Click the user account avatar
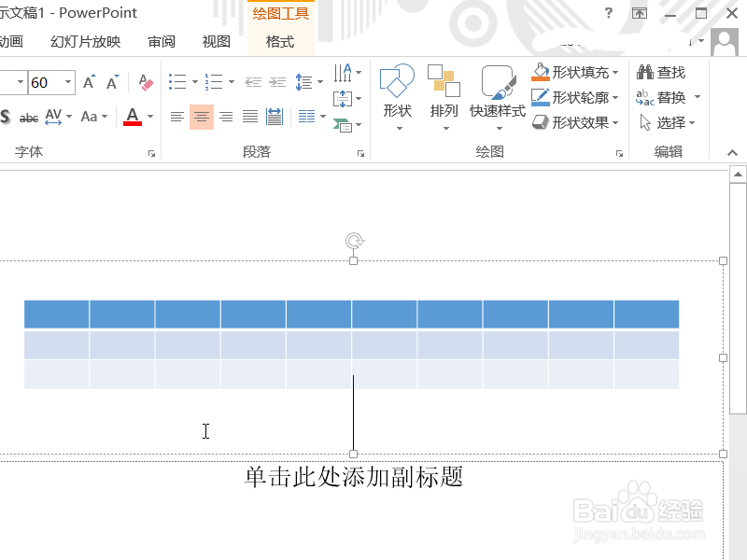The height and width of the screenshot is (560, 747). pyautogui.click(x=725, y=42)
